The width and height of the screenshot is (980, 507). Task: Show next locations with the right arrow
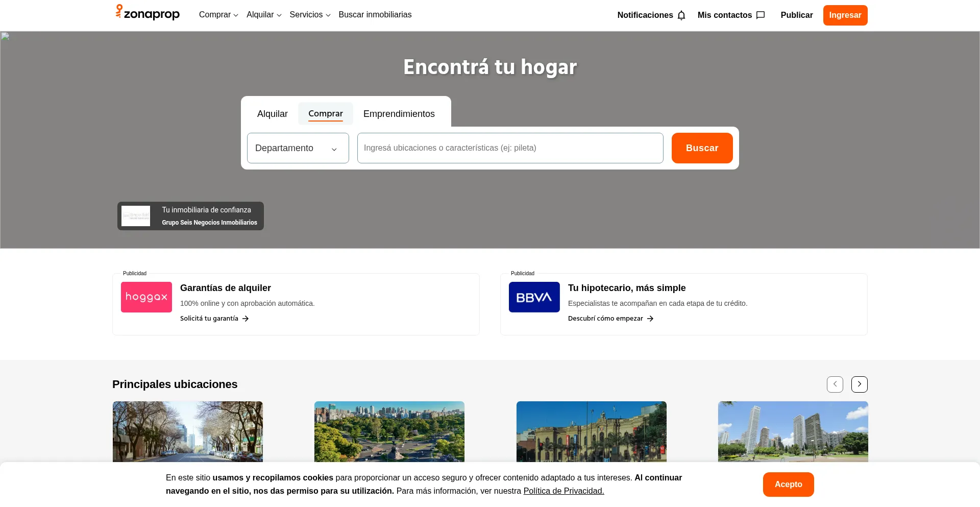[x=860, y=384]
